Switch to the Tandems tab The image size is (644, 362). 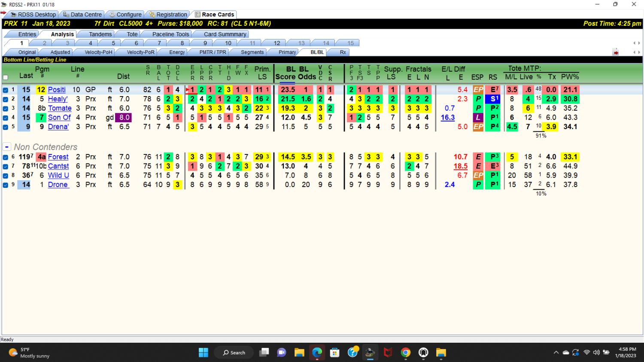100,34
